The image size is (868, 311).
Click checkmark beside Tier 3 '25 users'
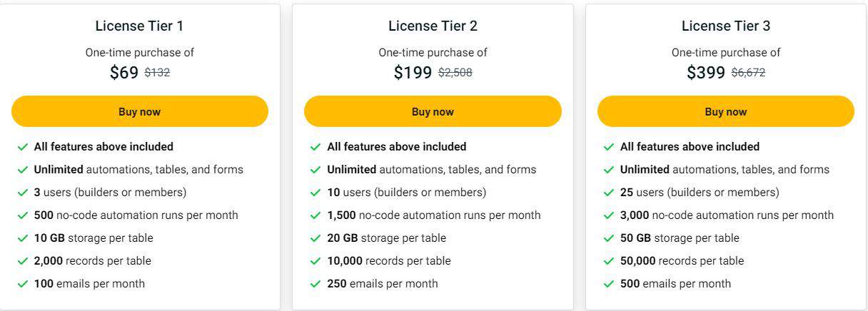click(x=609, y=193)
